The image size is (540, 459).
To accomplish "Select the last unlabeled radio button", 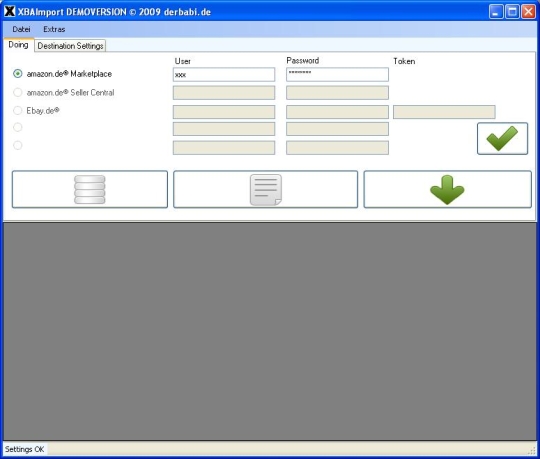I will pyautogui.click(x=18, y=145).
